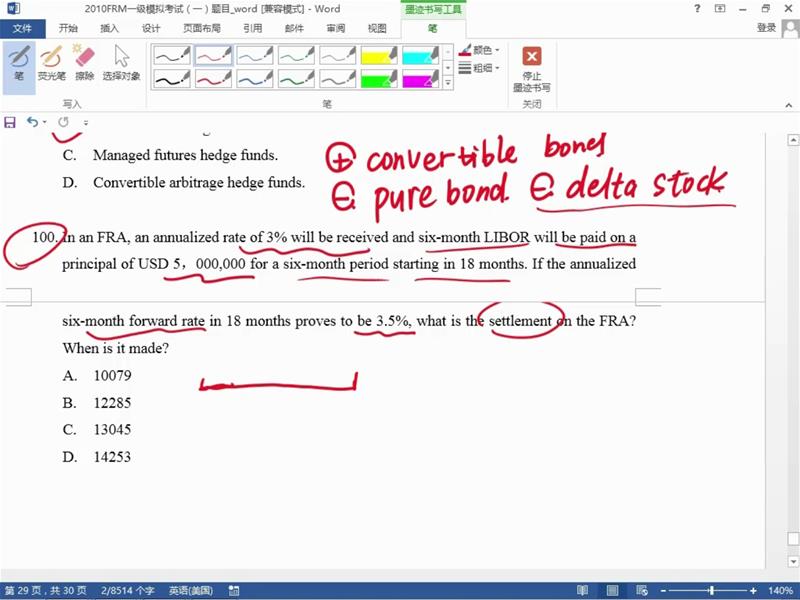Select the magenta highlighter preset
Viewport: 800px width, 600px height.
click(x=420, y=79)
